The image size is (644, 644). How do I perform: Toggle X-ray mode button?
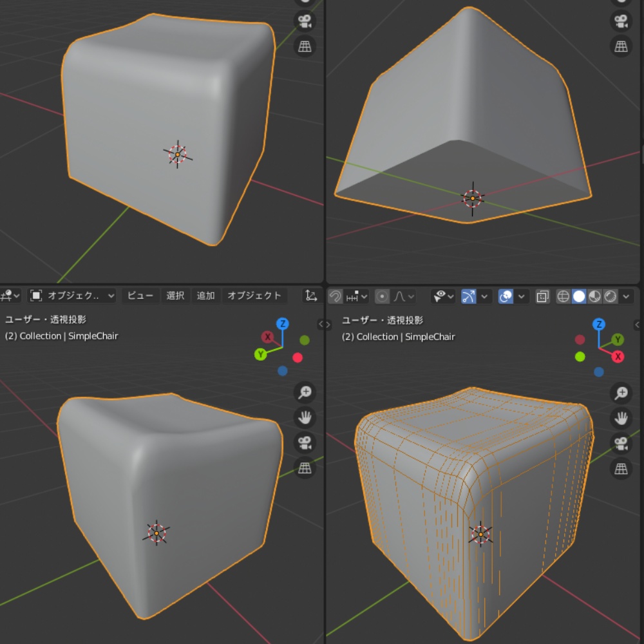542,296
